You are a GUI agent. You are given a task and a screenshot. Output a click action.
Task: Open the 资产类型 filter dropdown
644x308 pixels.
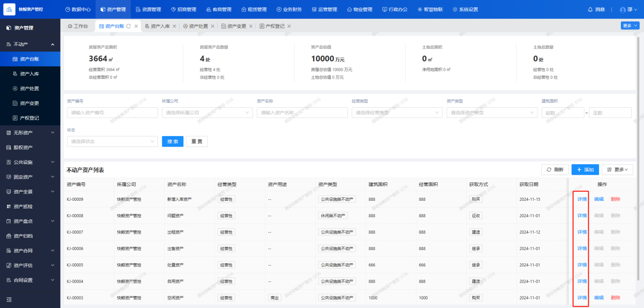492,112
